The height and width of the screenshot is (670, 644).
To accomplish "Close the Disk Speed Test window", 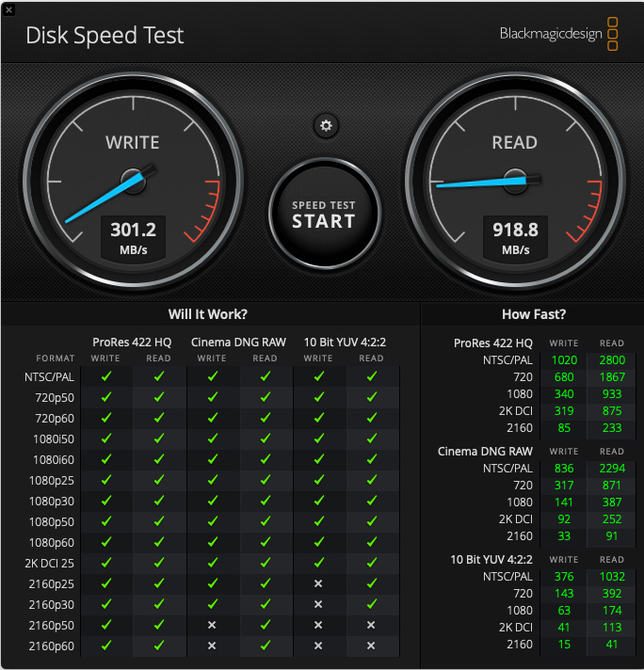I will 8,9.
